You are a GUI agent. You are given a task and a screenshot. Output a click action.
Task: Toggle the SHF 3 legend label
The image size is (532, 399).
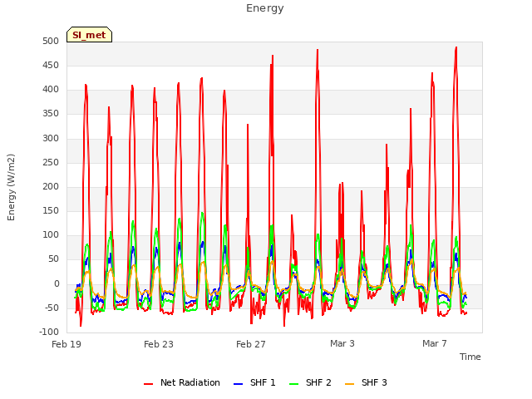click(374, 382)
